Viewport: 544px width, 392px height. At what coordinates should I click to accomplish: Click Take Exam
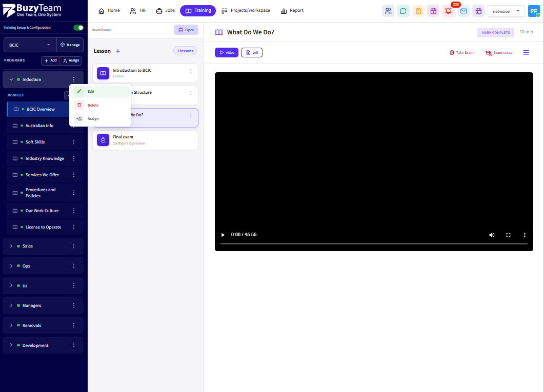click(x=461, y=53)
